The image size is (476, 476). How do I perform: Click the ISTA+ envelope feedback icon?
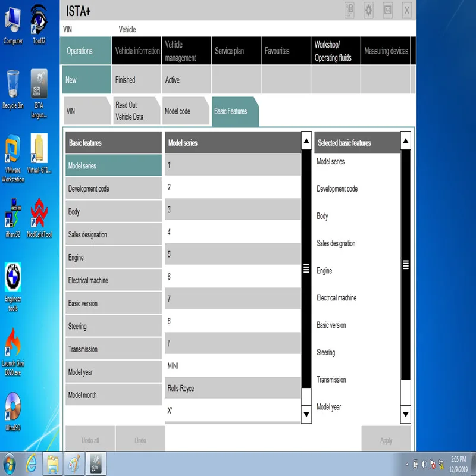pyautogui.click(x=388, y=10)
